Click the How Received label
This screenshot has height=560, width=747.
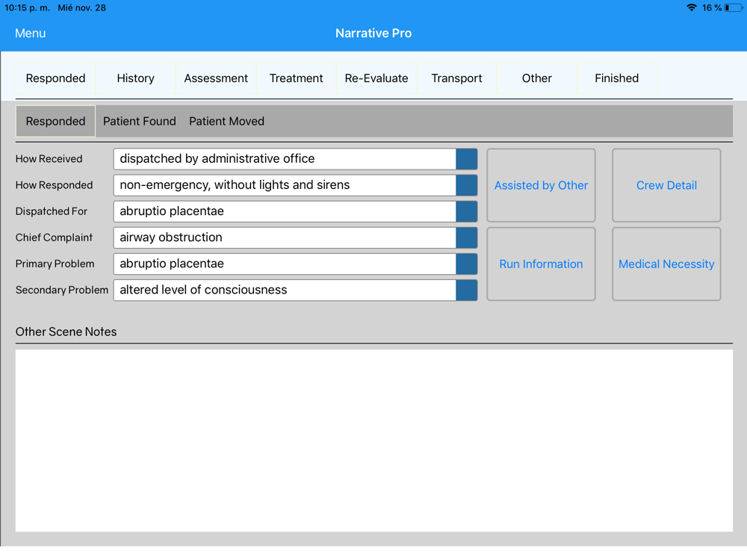click(x=49, y=159)
